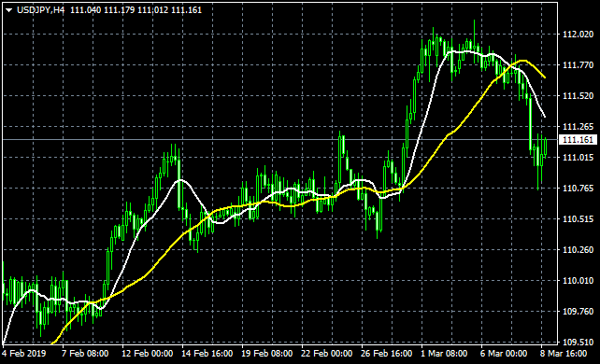Click the 19 Feb 08:00 time label
This screenshot has height=364, width=600.
point(266,354)
